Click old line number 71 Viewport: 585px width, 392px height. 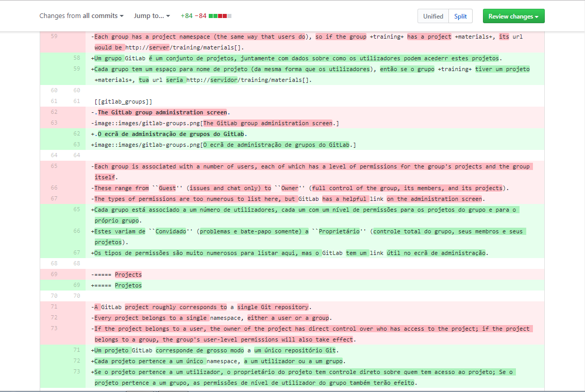54,306
